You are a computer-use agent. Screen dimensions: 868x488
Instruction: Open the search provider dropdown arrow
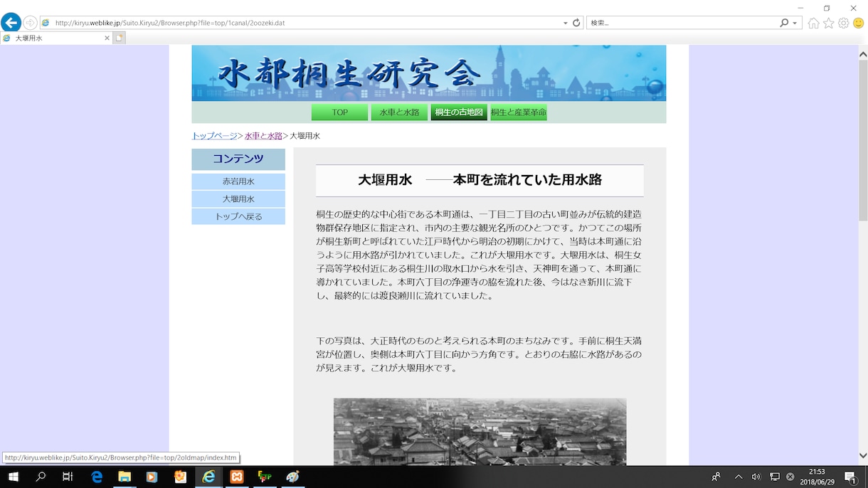click(795, 23)
